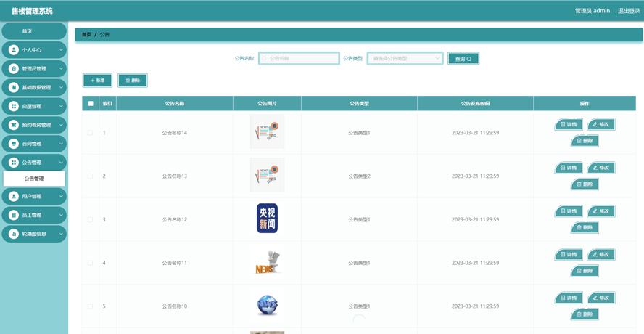This screenshot has width=644, height=334.
Task: Click the 详情 button for 公告名称11
Action: click(x=569, y=255)
